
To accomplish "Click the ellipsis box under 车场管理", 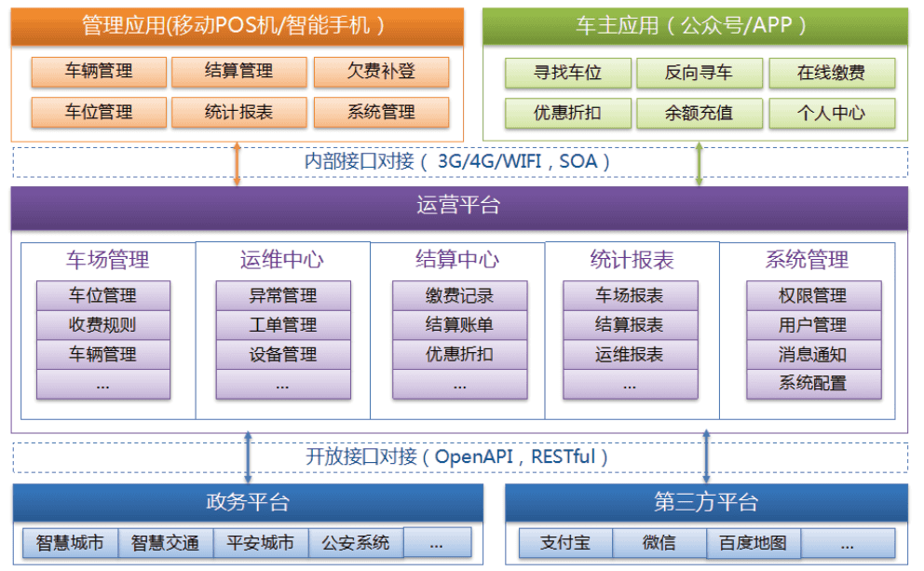I will coord(103,385).
